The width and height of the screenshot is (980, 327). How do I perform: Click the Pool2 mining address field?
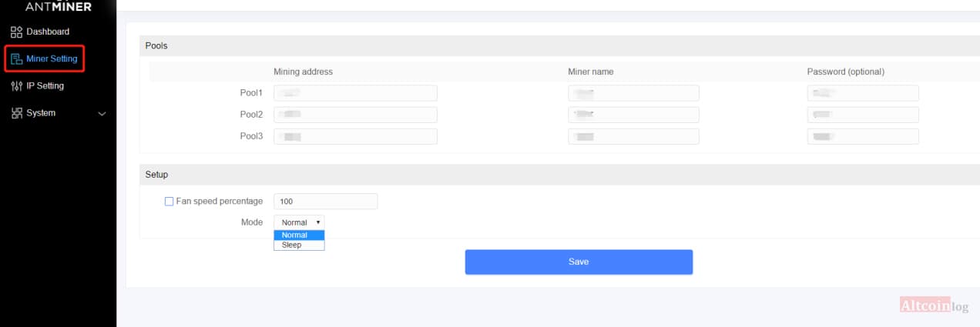[x=355, y=115]
